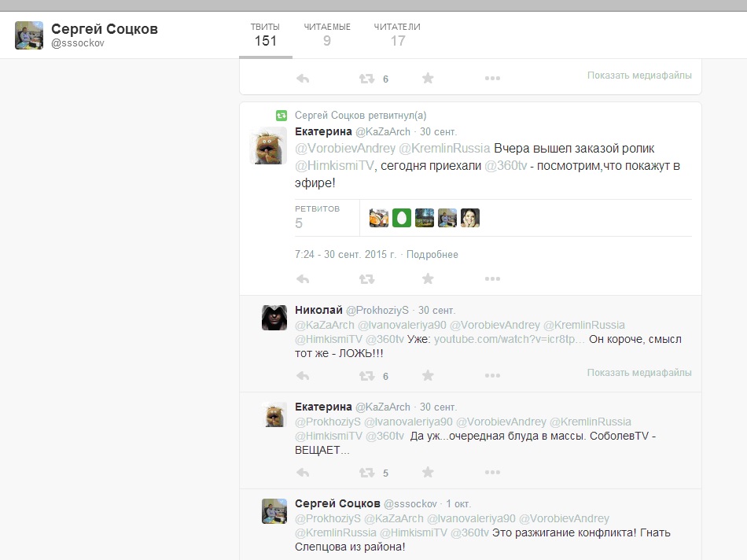The width and height of the screenshot is (747, 560).
Task: Open @Ivanovaleriya90 mention in Николай's tweet
Action: tap(402, 325)
